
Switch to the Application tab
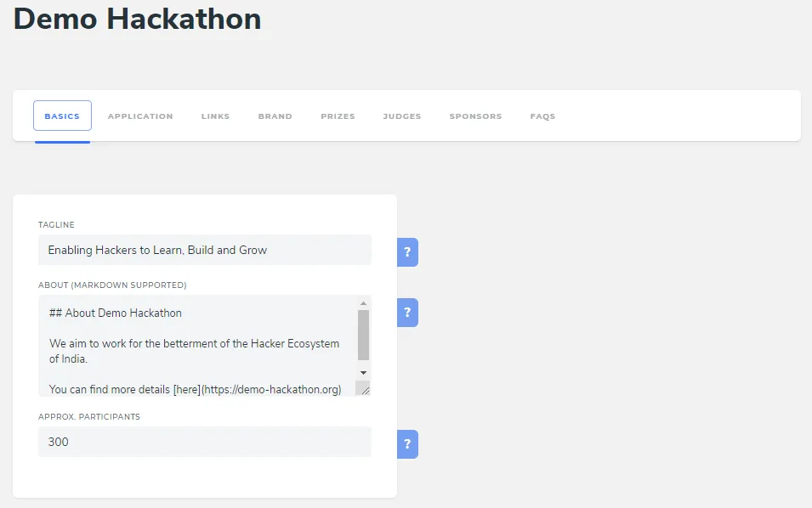pyautogui.click(x=140, y=116)
